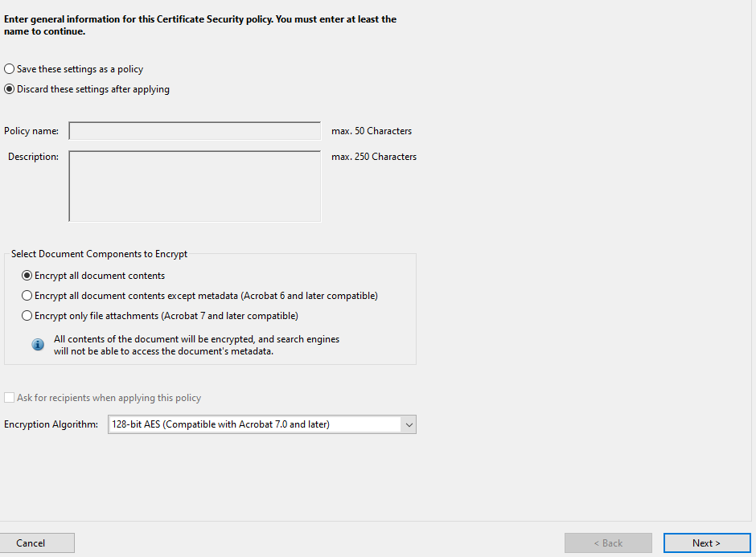
Task: Focus the Description text area
Action: [x=195, y=186]
